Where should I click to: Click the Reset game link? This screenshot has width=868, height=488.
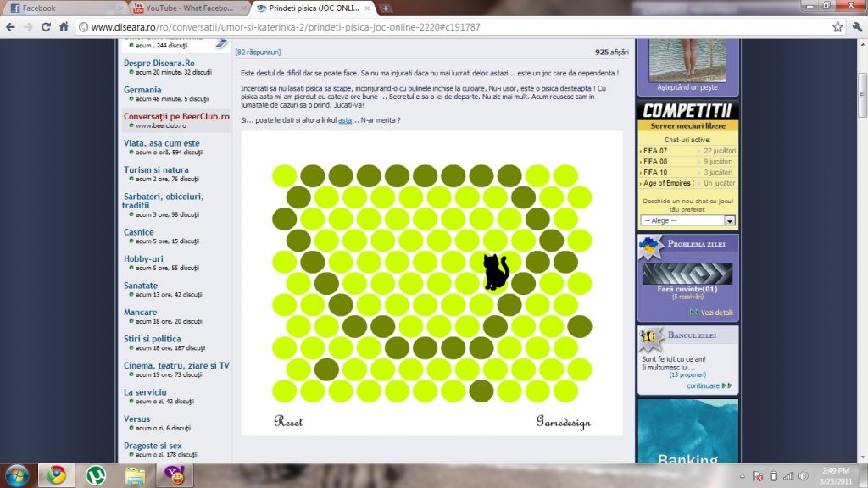288,422
